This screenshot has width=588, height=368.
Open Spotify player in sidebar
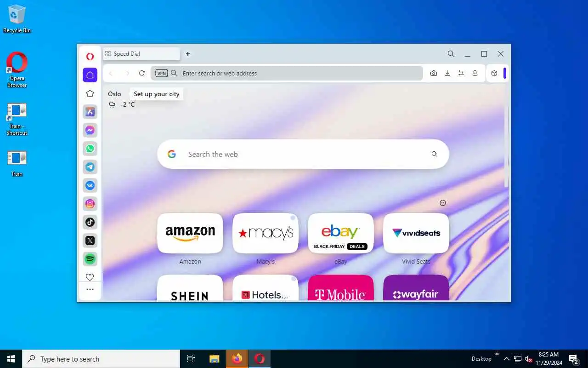tap(90, 259)
